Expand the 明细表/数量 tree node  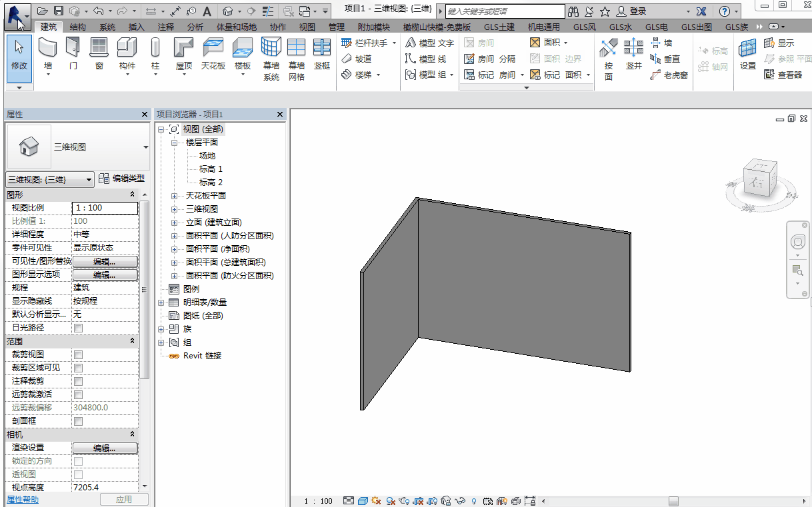[161, 302]
